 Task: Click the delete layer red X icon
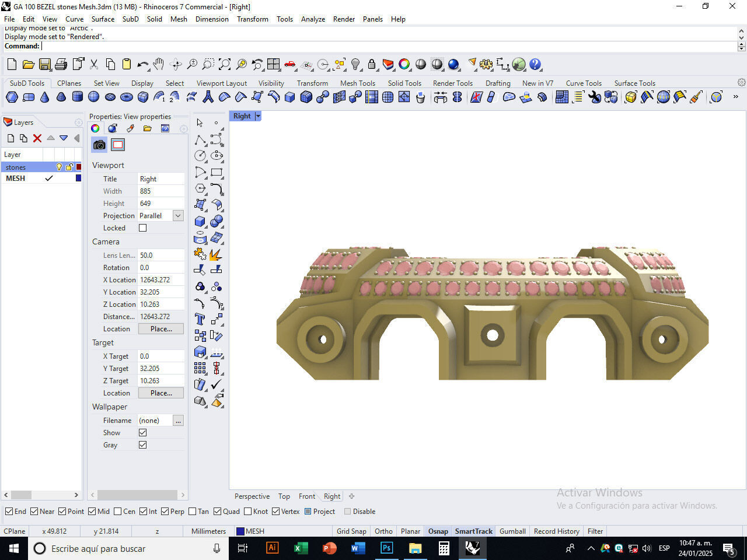click(37, 138)
